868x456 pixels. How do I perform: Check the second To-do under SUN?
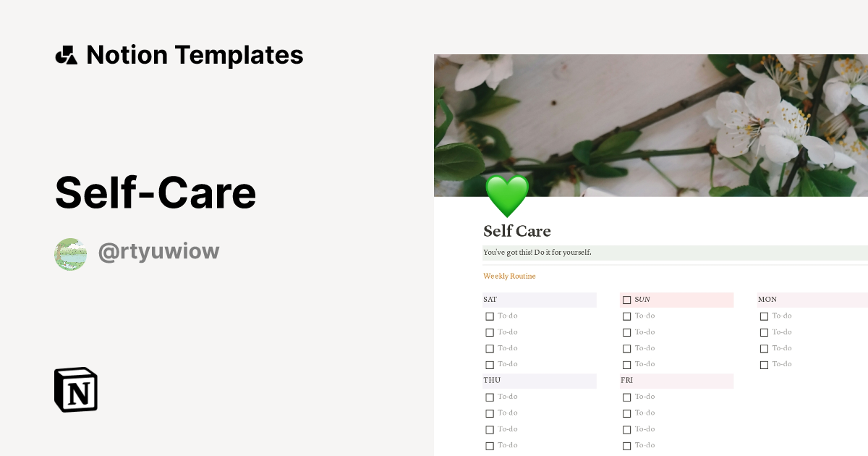click(627, 332)
